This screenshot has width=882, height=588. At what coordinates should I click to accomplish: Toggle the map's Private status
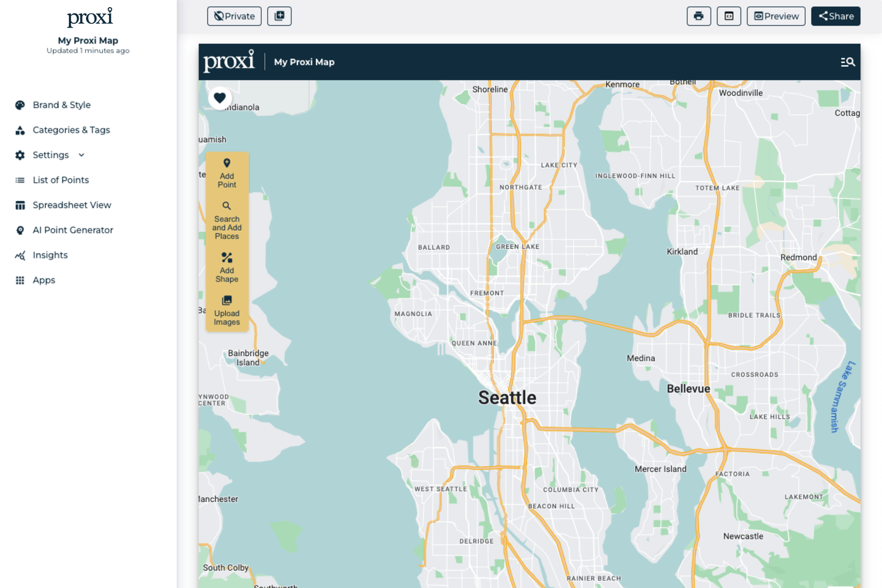pos(234,16)
